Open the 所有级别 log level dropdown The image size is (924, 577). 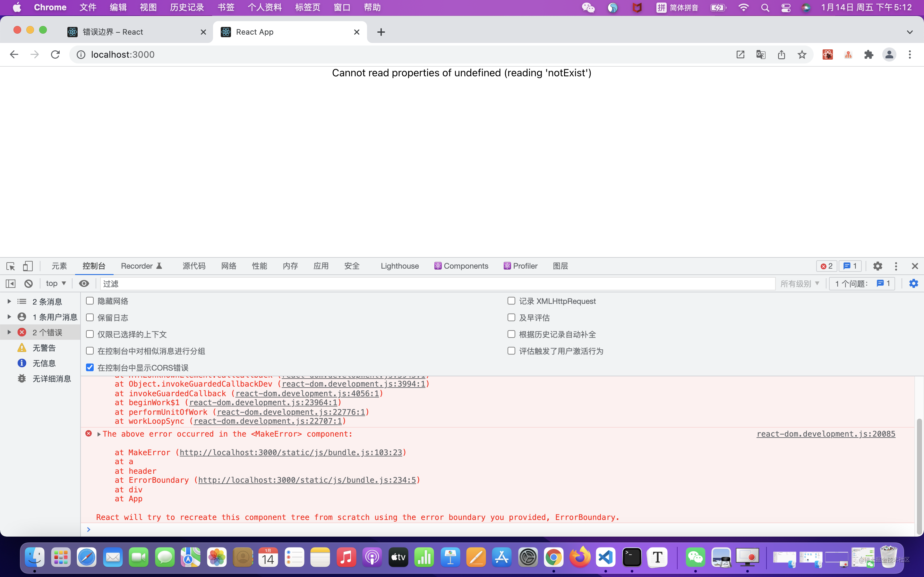pos(800,284)
